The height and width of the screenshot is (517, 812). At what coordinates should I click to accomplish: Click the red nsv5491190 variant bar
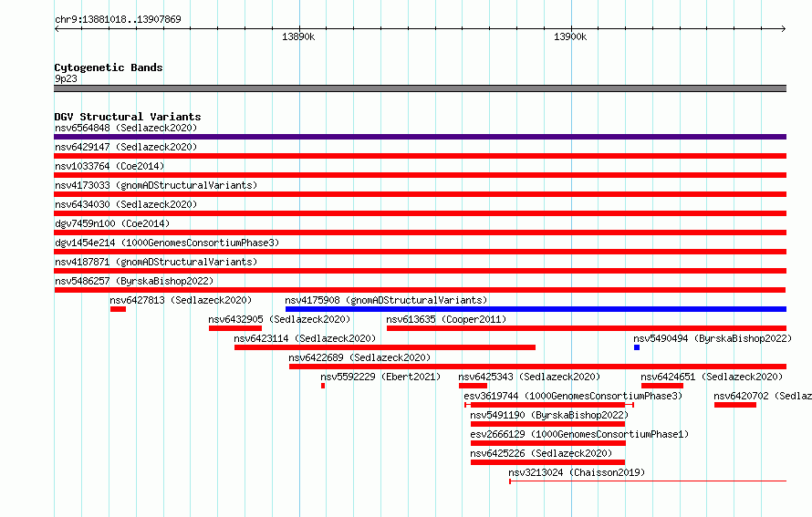coord(548,424)
